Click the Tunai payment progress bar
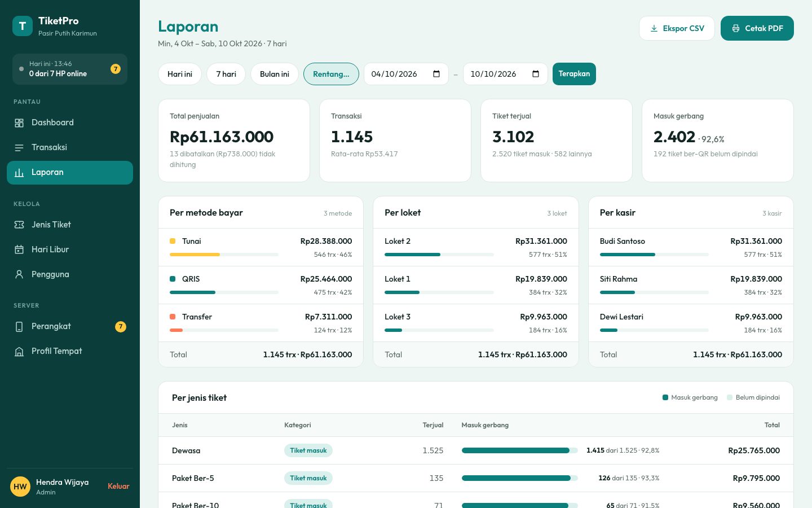The height and width of the screenshot is (508, 812). [x=224, y=255]
